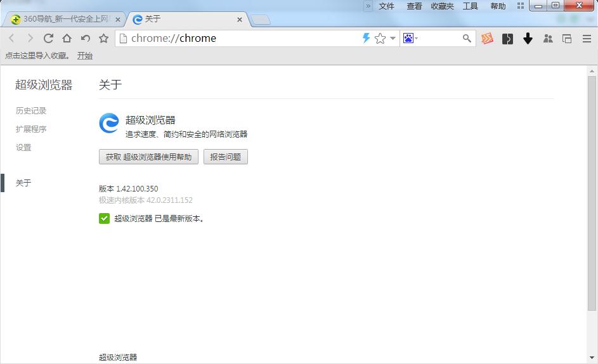Click kernel version text 42.0.2311.152
Image resolution: width=598 pixels, height=364 pixels.
[x=169, y=200]
